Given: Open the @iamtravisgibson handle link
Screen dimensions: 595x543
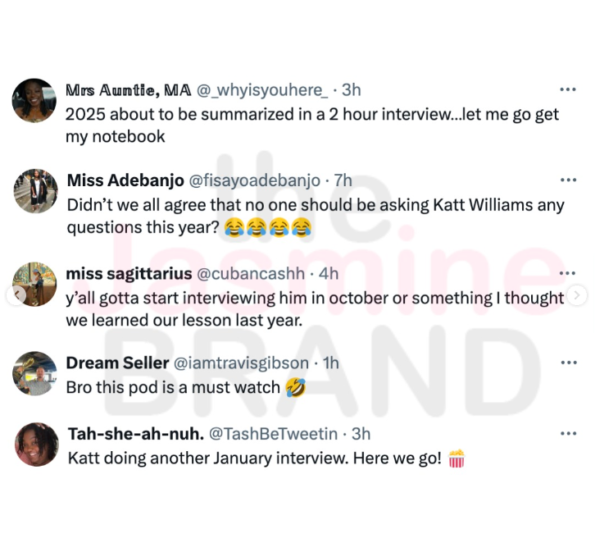Looking at the screenshot, I should (241, 363).
